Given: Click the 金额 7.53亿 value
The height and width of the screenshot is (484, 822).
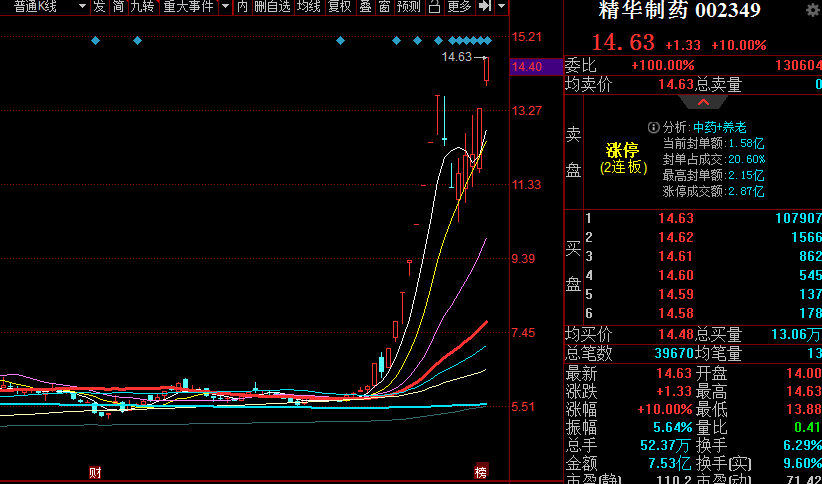Looking at the screenshot, I should pos(668,464).
